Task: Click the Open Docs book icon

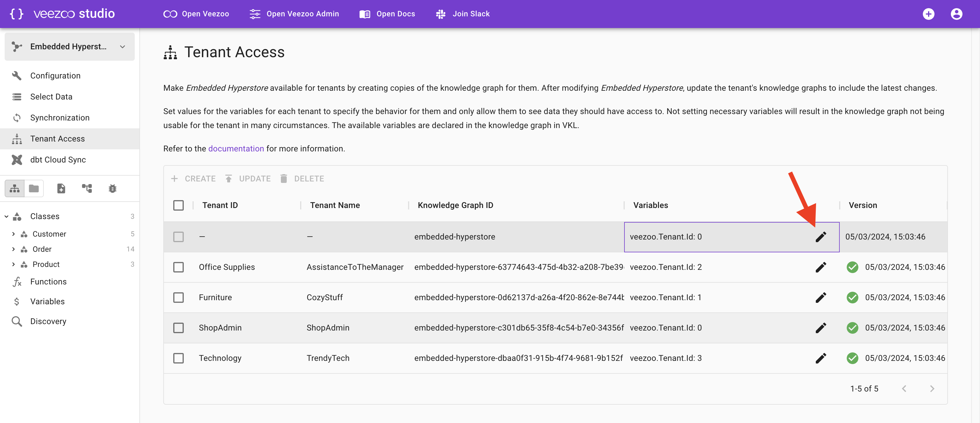Action: [x=365, y=14]
